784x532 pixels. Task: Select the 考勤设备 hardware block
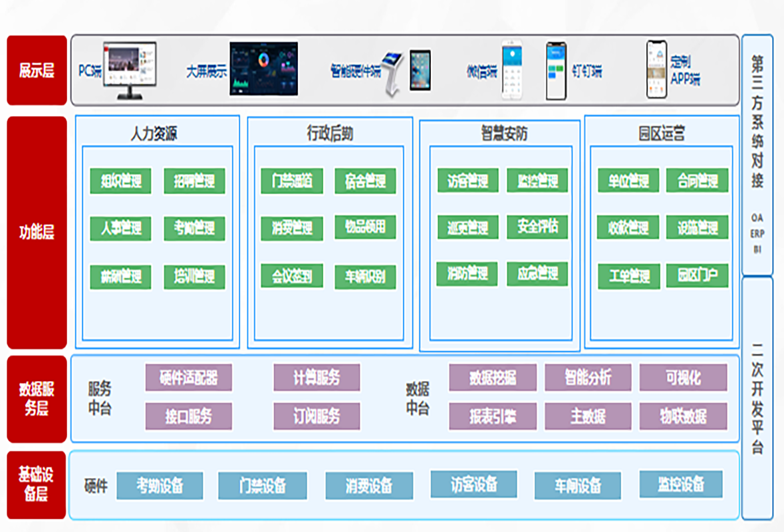(x=160, y=485)
